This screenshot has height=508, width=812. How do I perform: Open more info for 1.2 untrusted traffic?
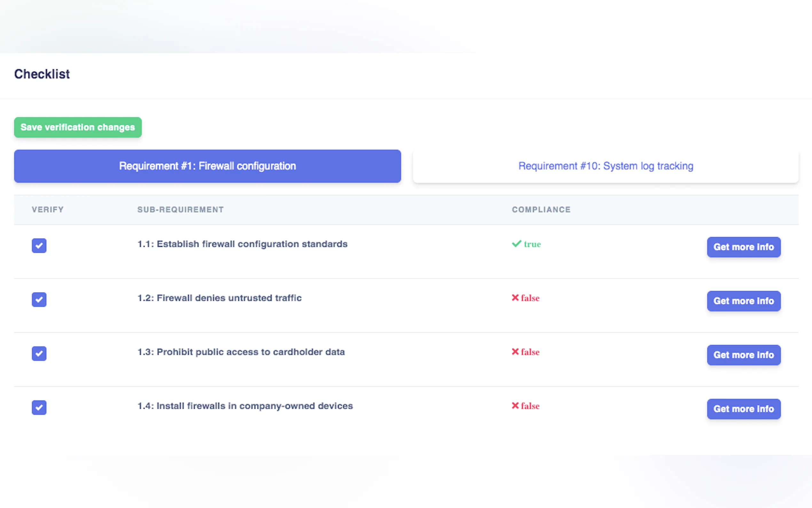[743, 301]
